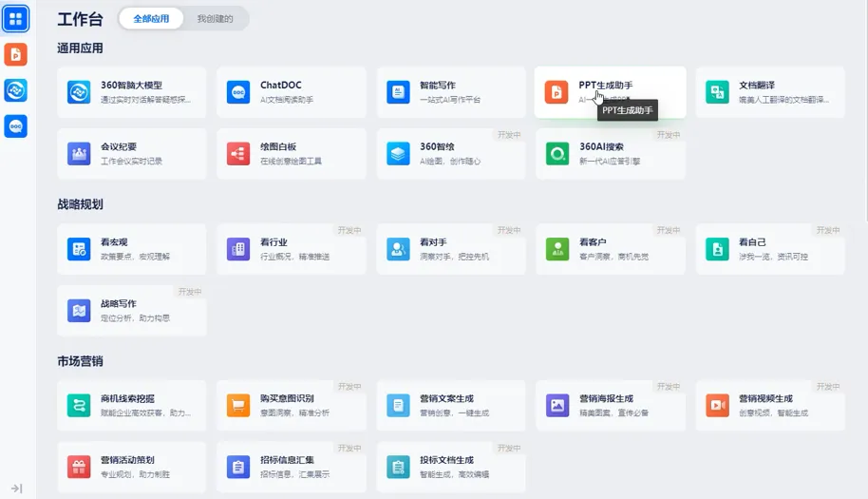Click the 看宏观 app icon
This screenshot has height=499, width=868.
pos(79,249)
